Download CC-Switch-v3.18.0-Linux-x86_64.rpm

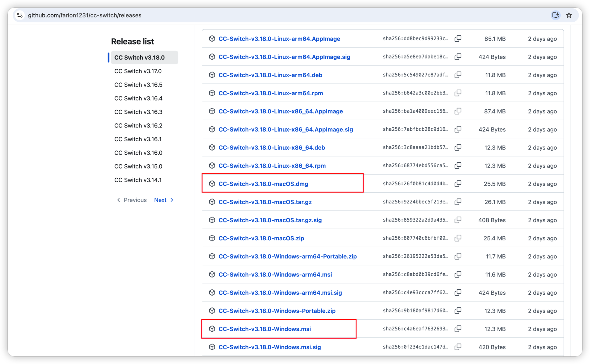[272, 166]
